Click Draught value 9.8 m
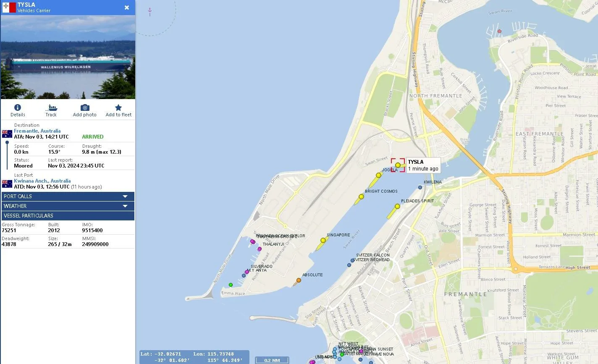This screenshot has height=364, width=598. [102, 152]
